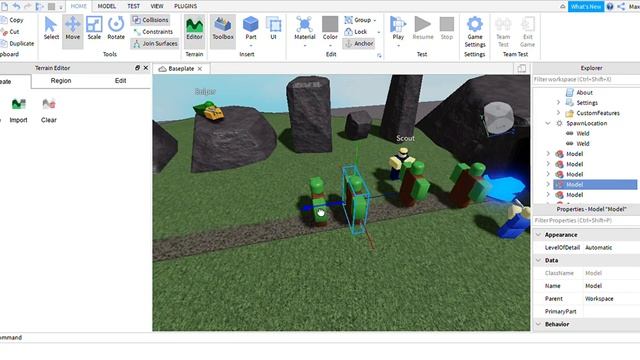Image resolution: width=640 pixels, height=360 pixels.
Task: Insert a new Part
Action: (x=251, y=29)
